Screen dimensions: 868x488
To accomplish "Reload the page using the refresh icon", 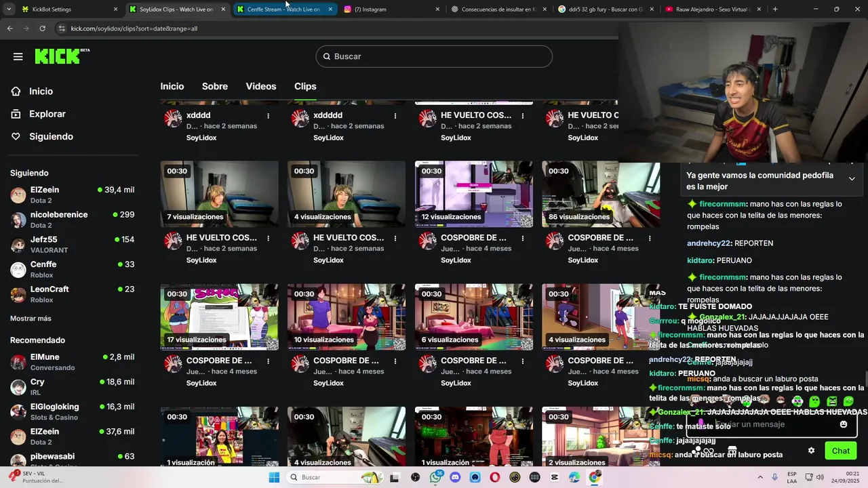I will (x=42, y=28).
